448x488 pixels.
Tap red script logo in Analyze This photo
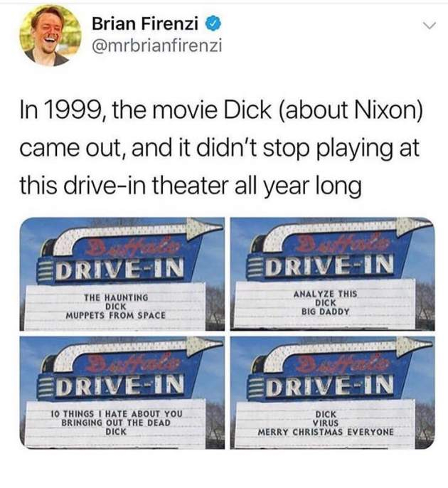342,244
